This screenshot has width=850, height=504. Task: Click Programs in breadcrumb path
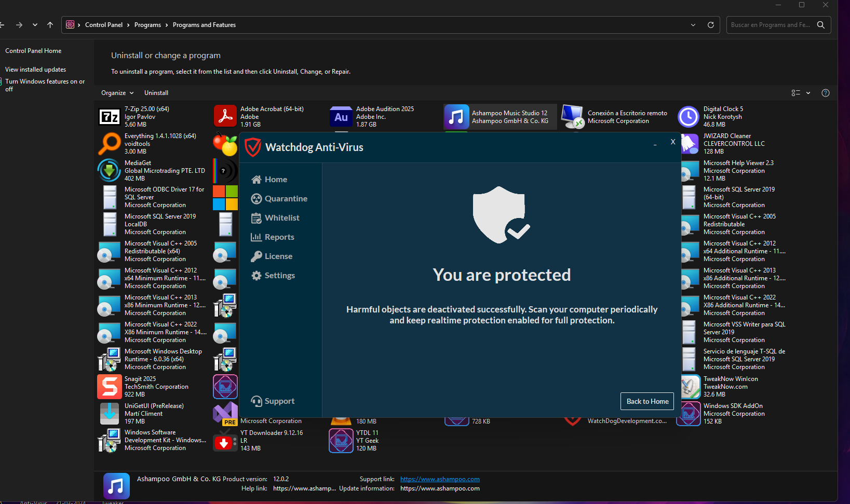tap(147, 25)
